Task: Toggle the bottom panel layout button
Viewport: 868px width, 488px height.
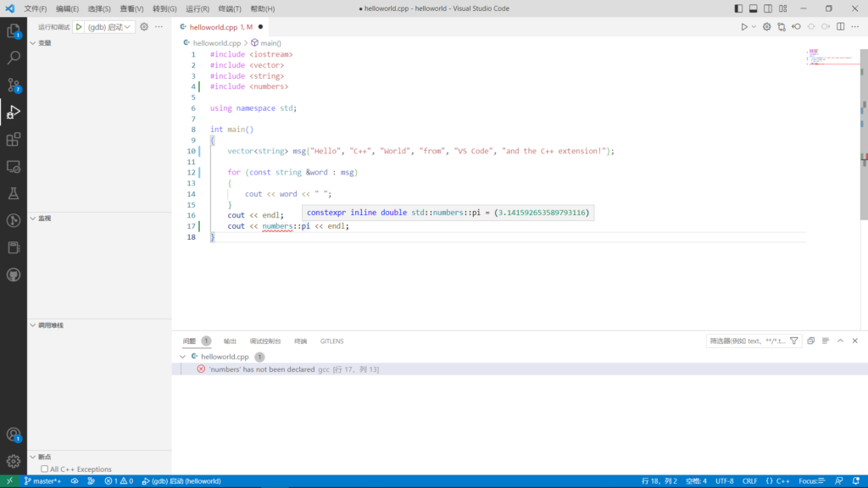Action: tap(753, 8)
